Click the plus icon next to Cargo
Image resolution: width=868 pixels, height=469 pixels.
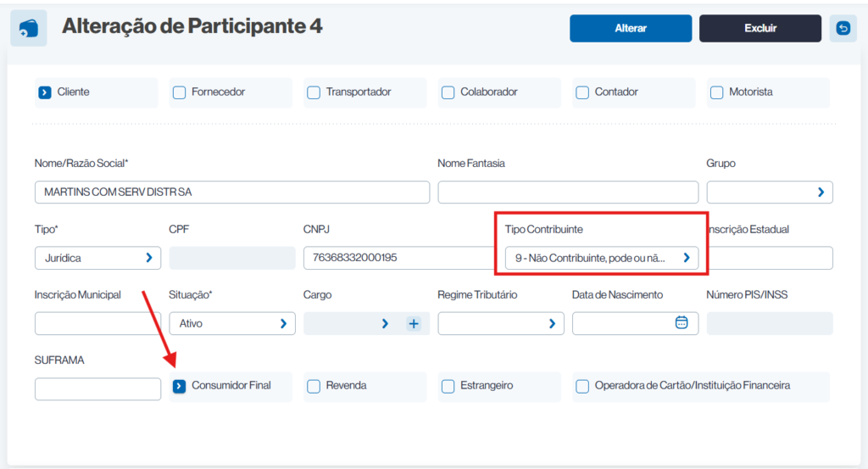pos(414,323)
